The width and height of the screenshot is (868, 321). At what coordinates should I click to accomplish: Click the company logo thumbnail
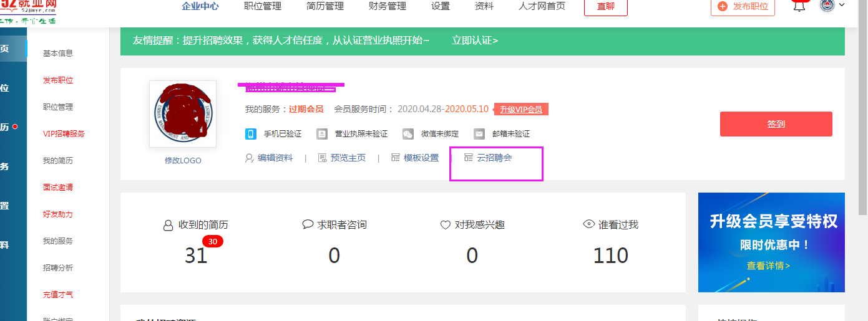tap(183, 114)
